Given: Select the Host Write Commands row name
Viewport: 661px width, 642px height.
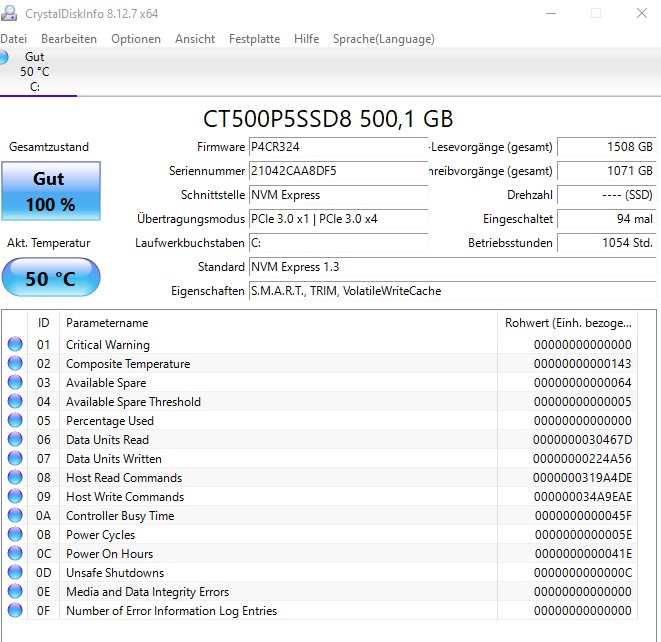Looking at the screenshot, I should click(x=125, y=497).
